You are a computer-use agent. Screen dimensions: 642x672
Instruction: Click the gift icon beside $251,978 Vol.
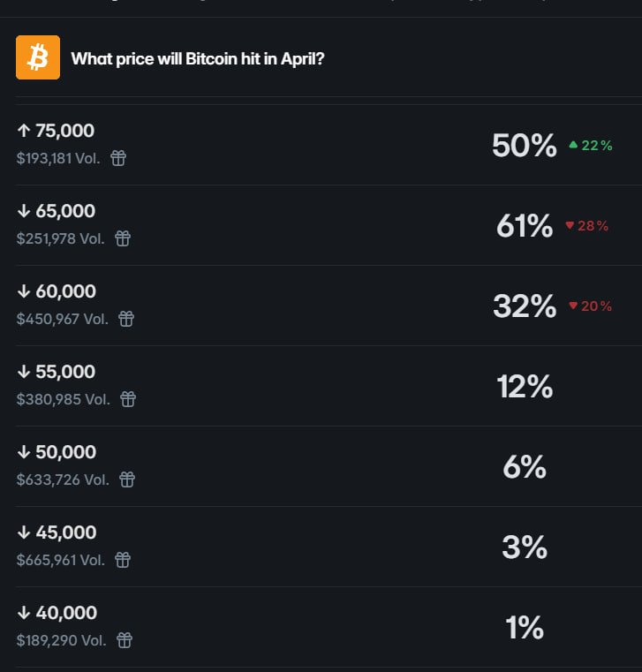pos(123,238)
